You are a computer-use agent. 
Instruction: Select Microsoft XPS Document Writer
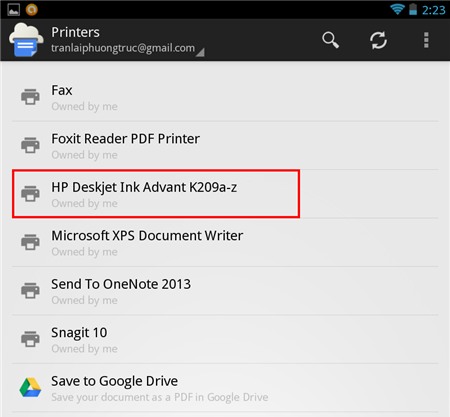click(x=225, y=242)
